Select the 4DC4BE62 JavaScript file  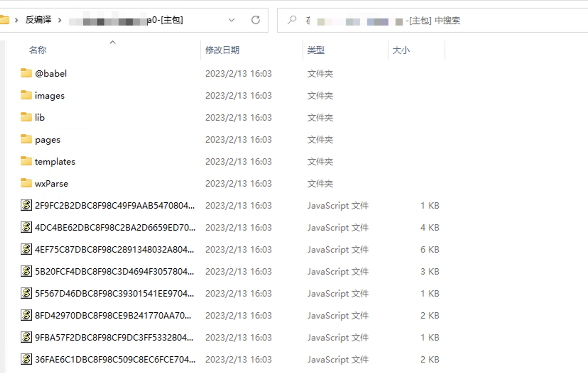(x=114, y=227)
